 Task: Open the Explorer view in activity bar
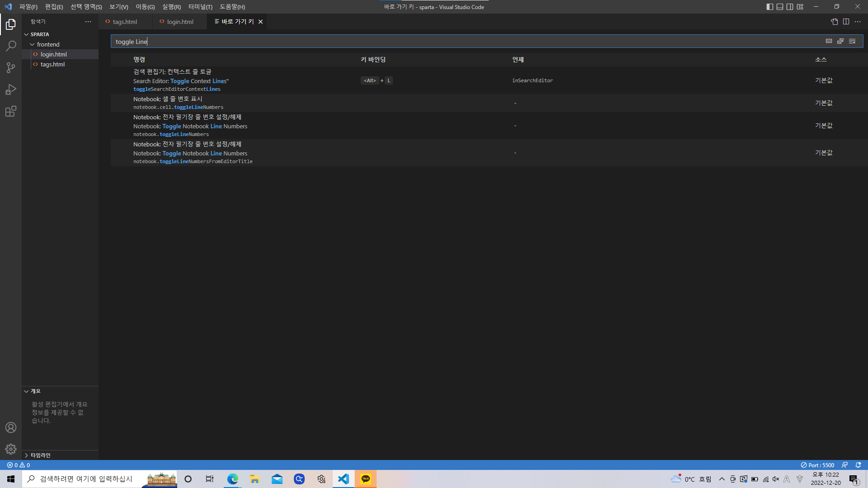click(11, 24)
